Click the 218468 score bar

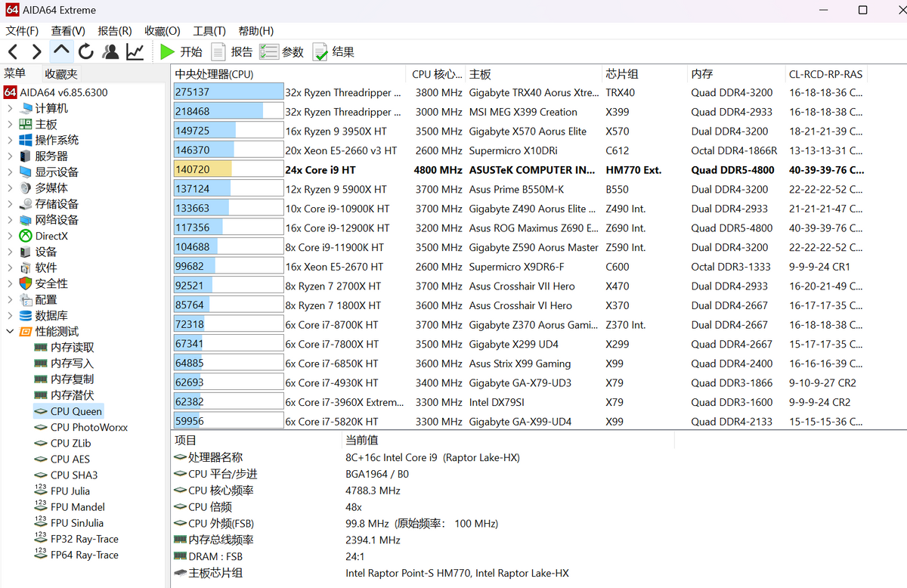click(228, 112)
